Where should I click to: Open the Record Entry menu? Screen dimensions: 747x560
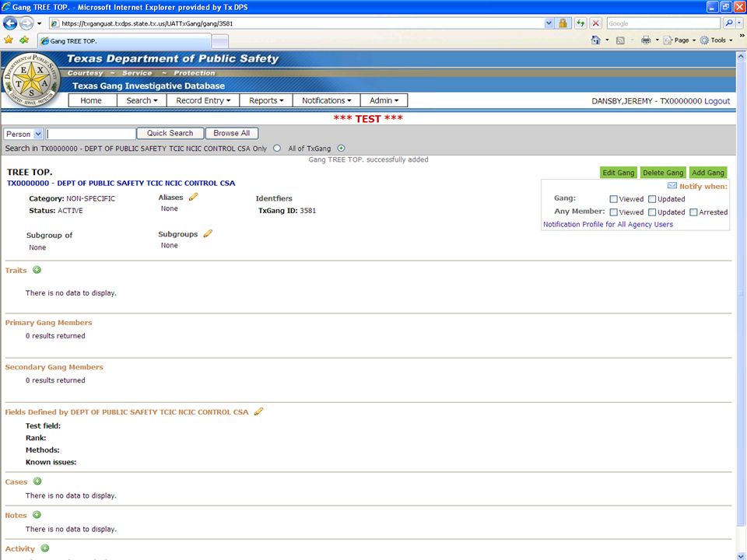point(203,100)
